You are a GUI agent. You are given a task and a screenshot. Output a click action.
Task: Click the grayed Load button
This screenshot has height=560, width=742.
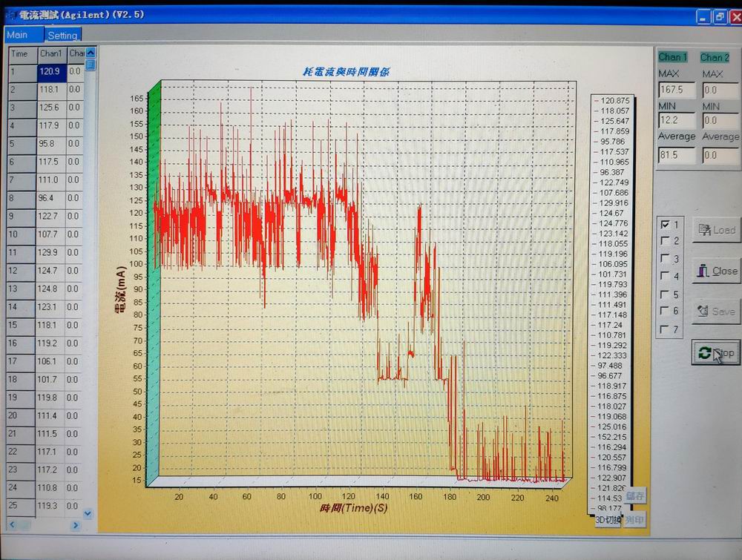(716, 231)
